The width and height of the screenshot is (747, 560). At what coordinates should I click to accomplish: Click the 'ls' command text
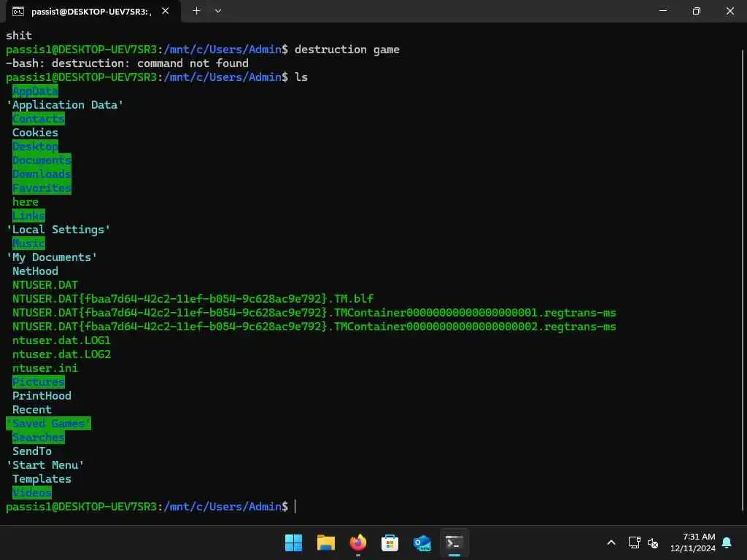point(301,77)
